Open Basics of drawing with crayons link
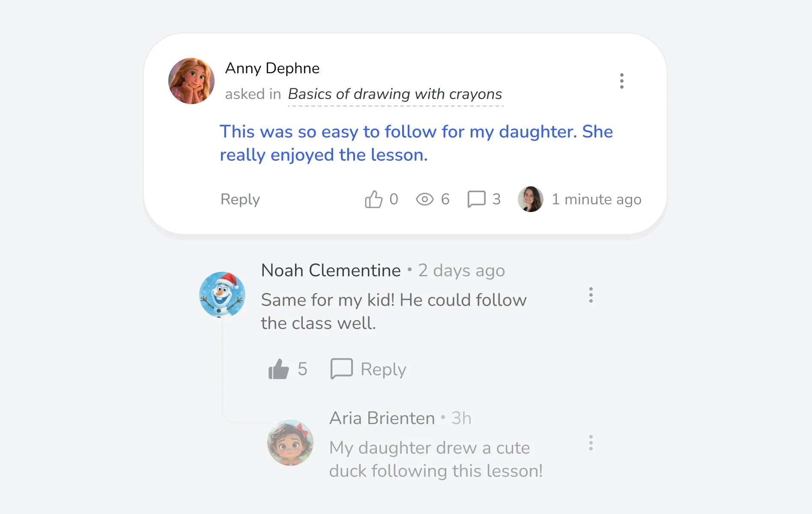812x514 pixels. pyautogui.click(x=395, y=94)
